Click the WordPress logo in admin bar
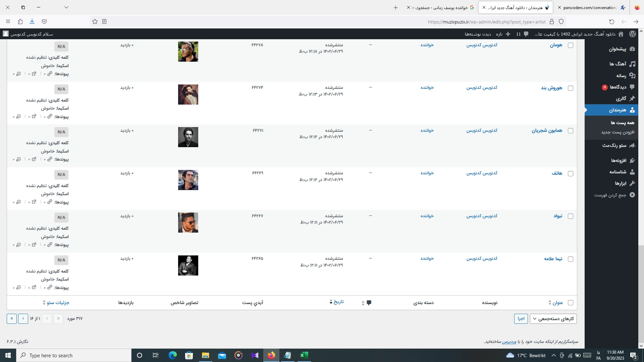644x362 pixels. coord(632,34)
